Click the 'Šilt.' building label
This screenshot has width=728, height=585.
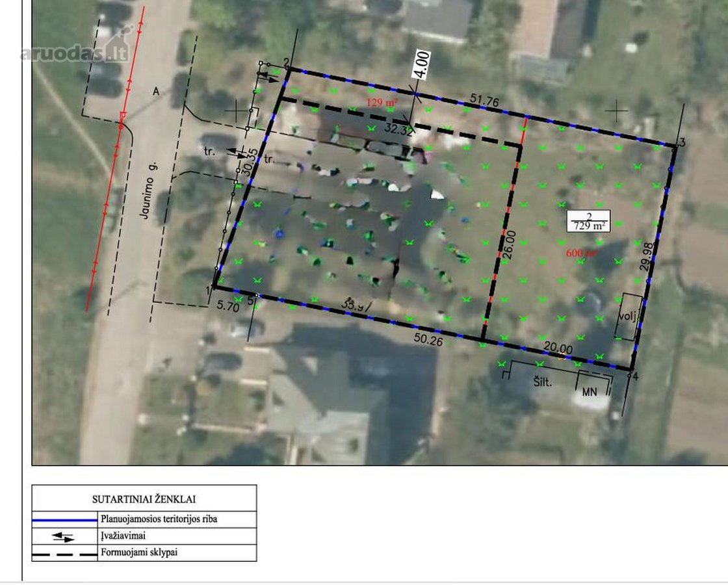(x=543, y=382)
